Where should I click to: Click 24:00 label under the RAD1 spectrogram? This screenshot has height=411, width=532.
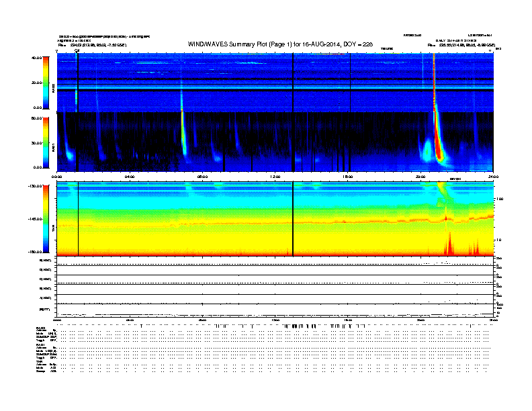[x=493, y=177]
